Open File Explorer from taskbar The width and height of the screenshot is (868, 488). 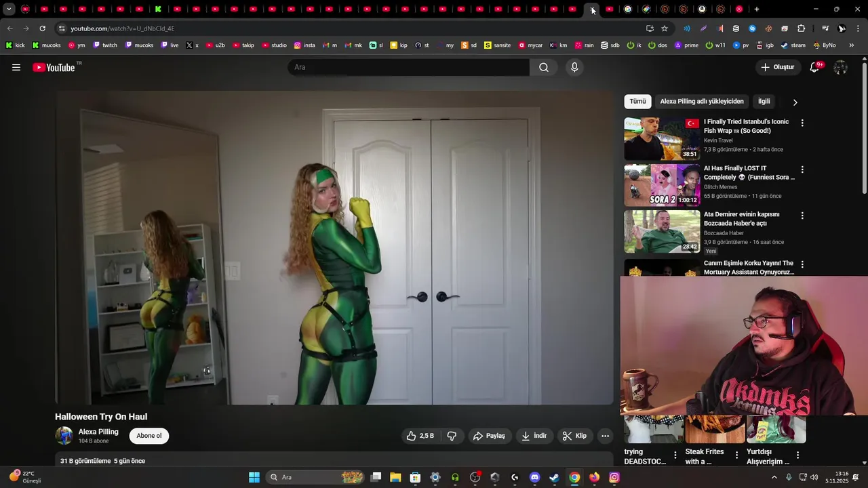click(395, 477)
